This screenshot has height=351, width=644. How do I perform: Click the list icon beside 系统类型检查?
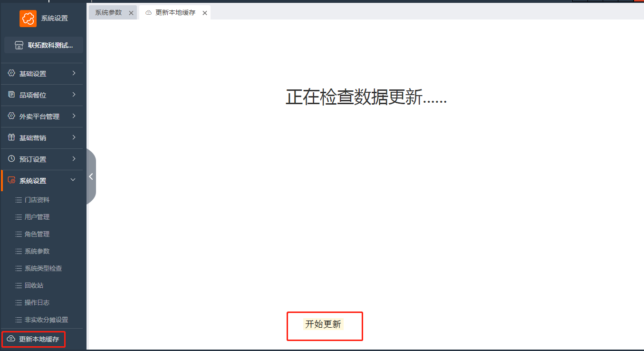tap(19, 269)
